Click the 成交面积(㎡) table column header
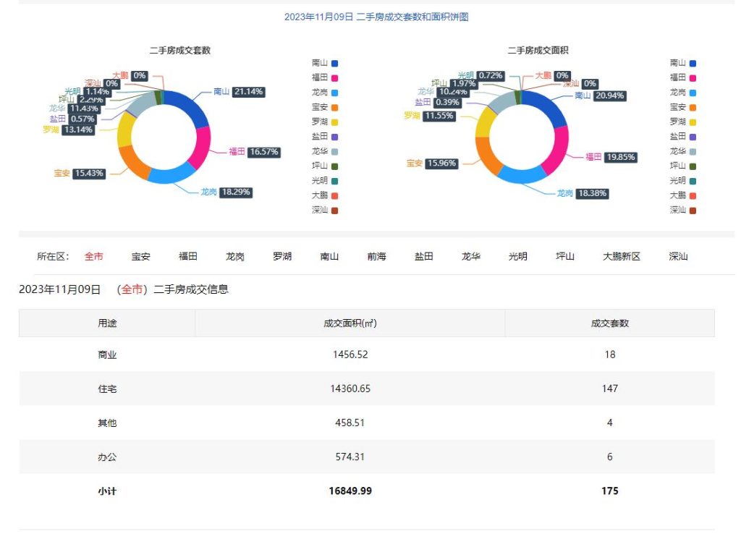741x560 pixels. 350,323
